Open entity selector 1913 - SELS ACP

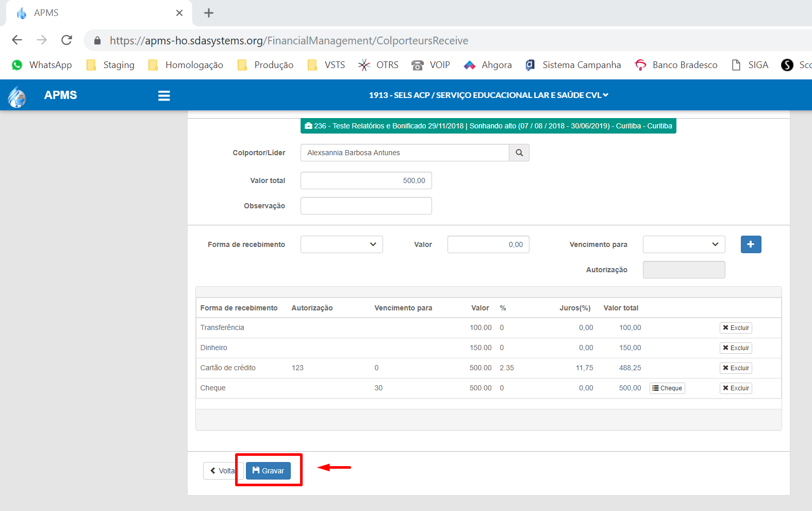(x=488, y=95)
